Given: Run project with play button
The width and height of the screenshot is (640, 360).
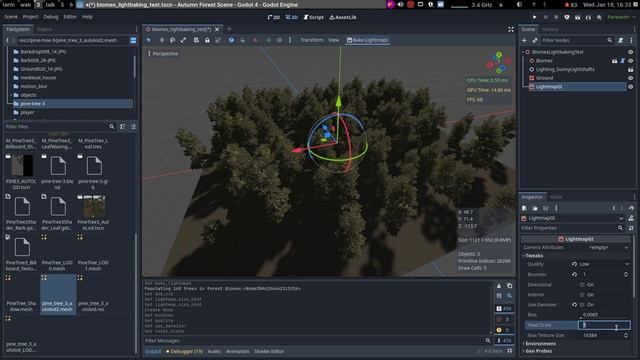Looking at the screenshot, I should [x=534, y=17].
